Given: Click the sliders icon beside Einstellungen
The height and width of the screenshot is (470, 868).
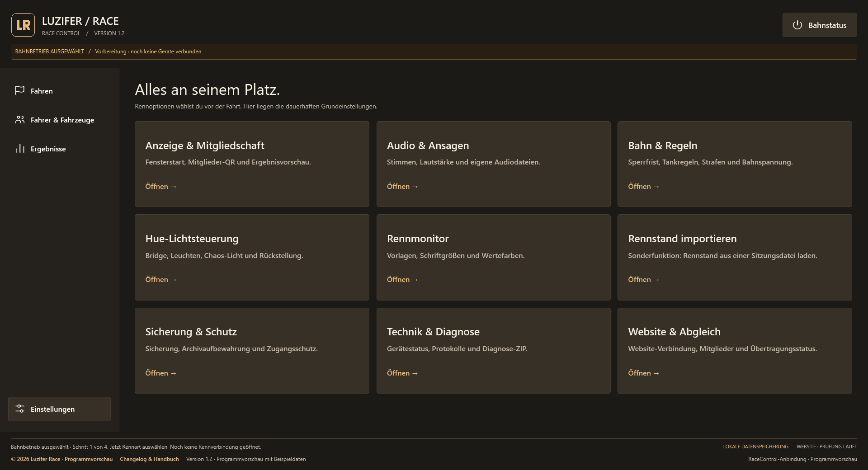Looking at the screenshot, I should (20, 409).
